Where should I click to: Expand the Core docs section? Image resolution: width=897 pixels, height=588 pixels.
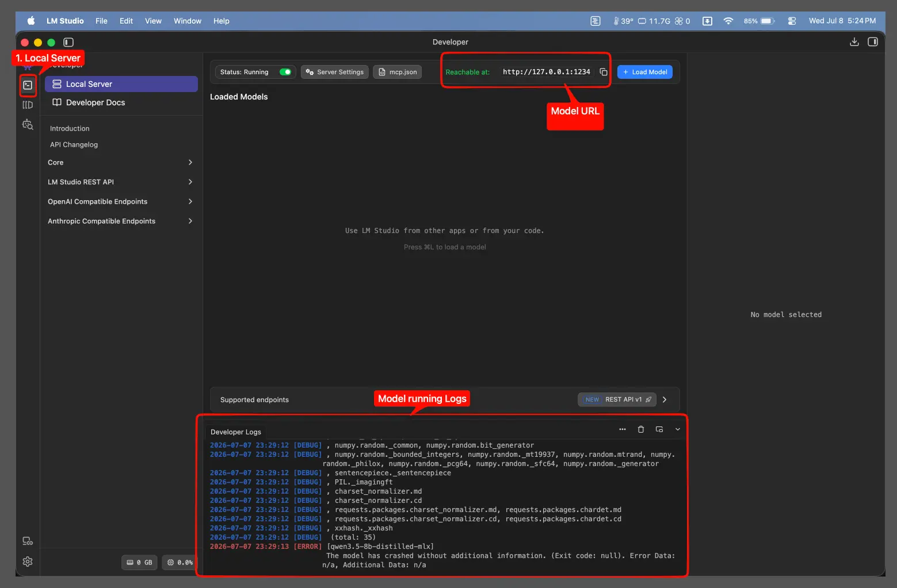pos(121,162)
